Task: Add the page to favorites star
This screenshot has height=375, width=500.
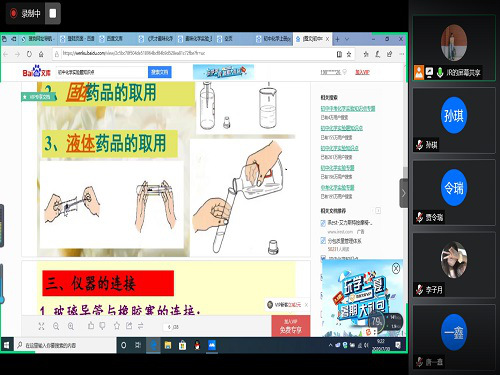Action: [349, 54]
